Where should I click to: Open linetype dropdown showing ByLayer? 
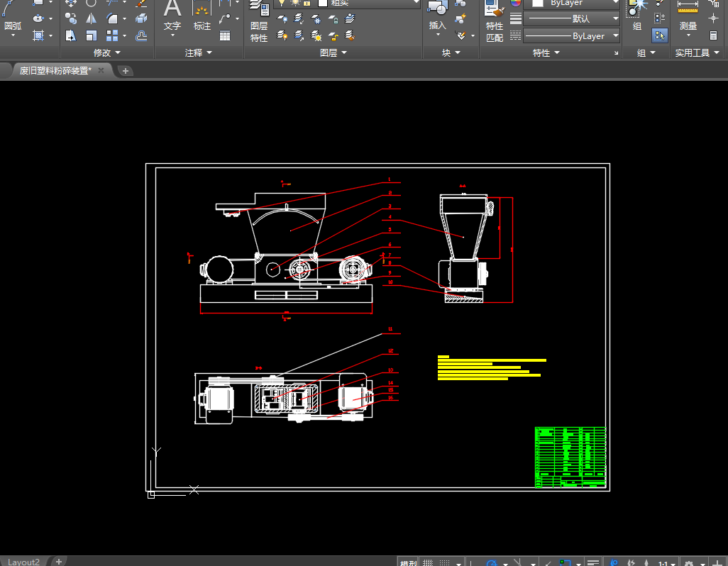571,35
